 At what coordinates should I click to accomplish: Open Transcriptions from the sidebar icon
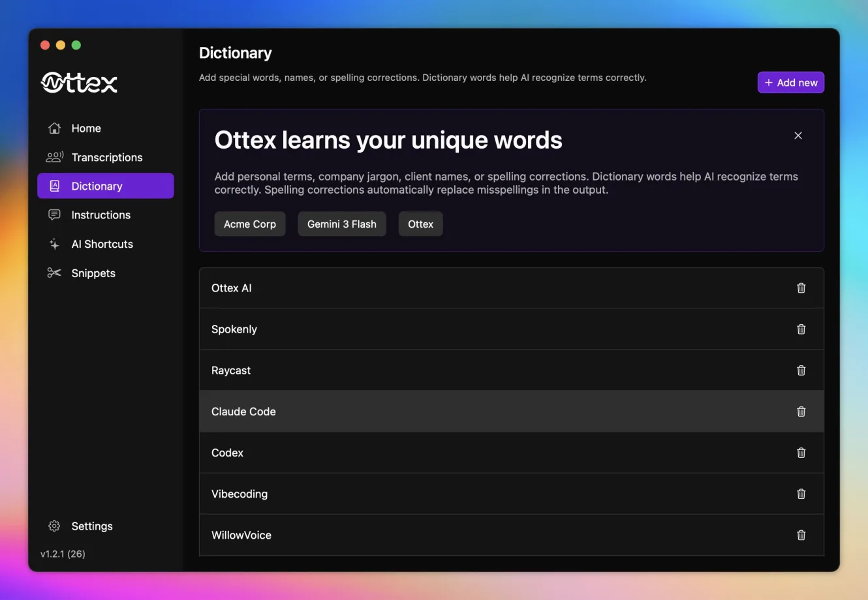point(55,157)
